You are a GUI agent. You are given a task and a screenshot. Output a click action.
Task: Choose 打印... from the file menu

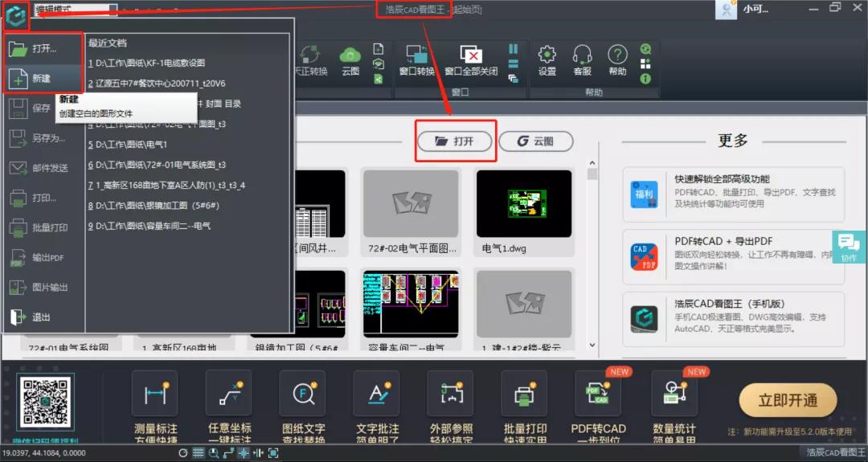pyautogui.click(x=43, y=198)
